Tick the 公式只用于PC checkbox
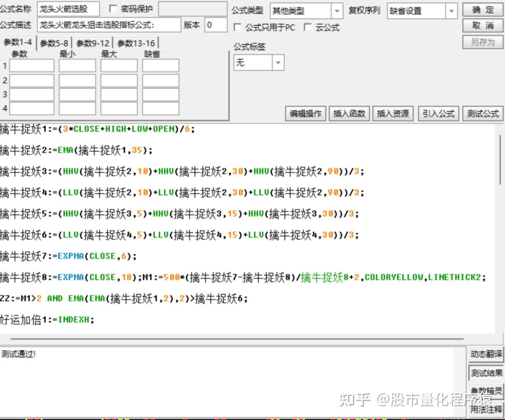Viewport: 505px width, 420px height. [238, 27]
